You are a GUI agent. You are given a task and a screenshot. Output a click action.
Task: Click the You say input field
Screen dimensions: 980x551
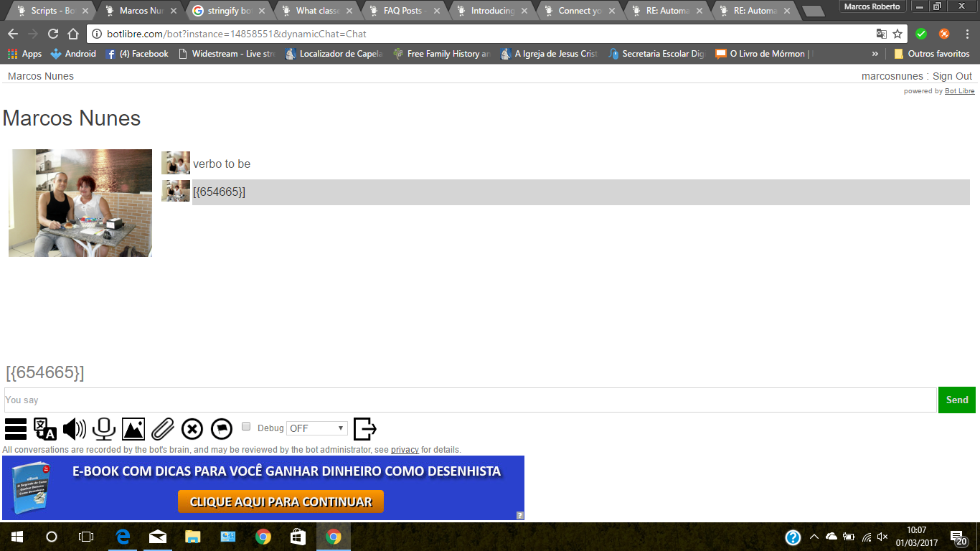click(x=470, y=400)
